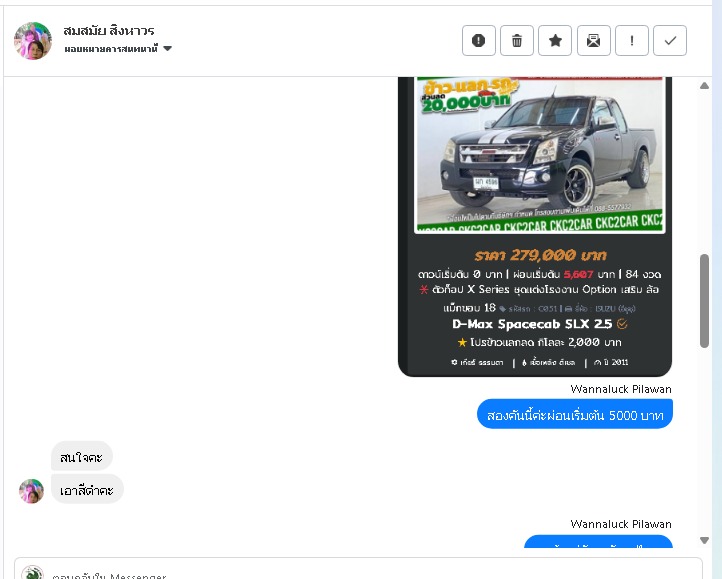Viewport: 722px width, 579px height.
Task: Click the customer avatar beside เอาสีดำคะ
Action: [x=31, y=491]
